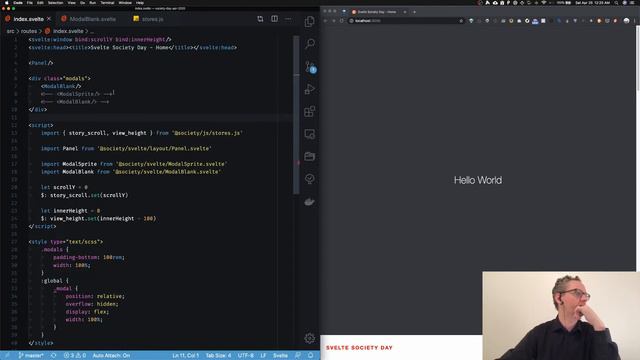Viewport: 640px width, 360px height.
Task: Reload the browser page
Action: coord(342,20)
